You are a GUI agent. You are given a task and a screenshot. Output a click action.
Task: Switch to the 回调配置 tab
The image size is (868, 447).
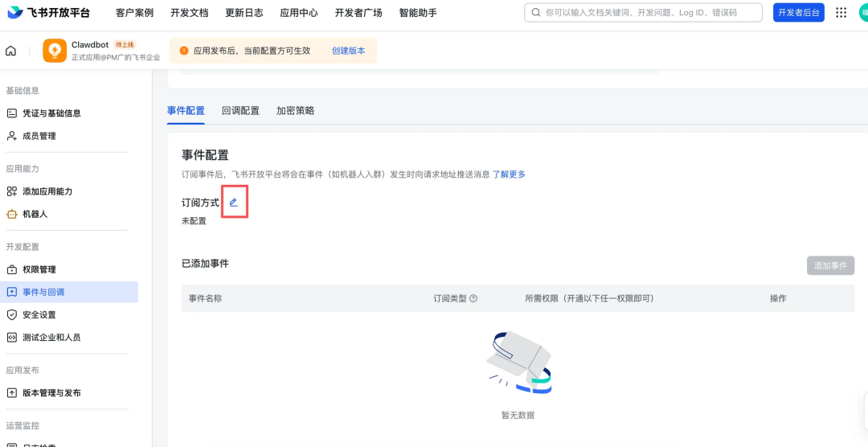(x=240, y=111)
